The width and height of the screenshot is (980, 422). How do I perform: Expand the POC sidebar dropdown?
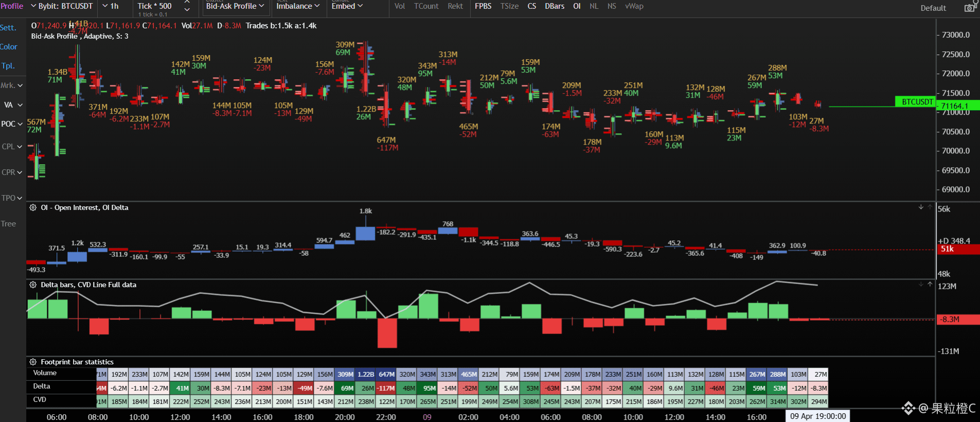(x=12, y=124)
